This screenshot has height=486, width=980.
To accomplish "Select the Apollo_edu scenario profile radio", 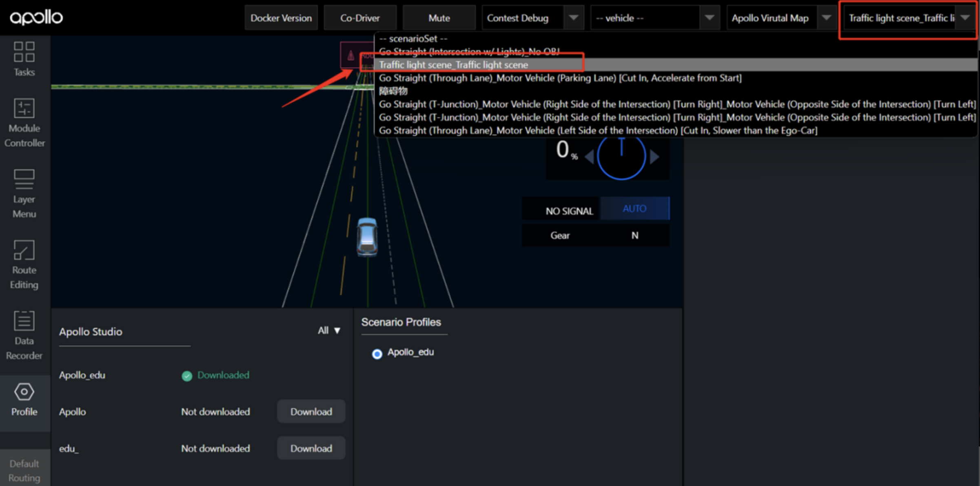I will click(x=377, y=353).
